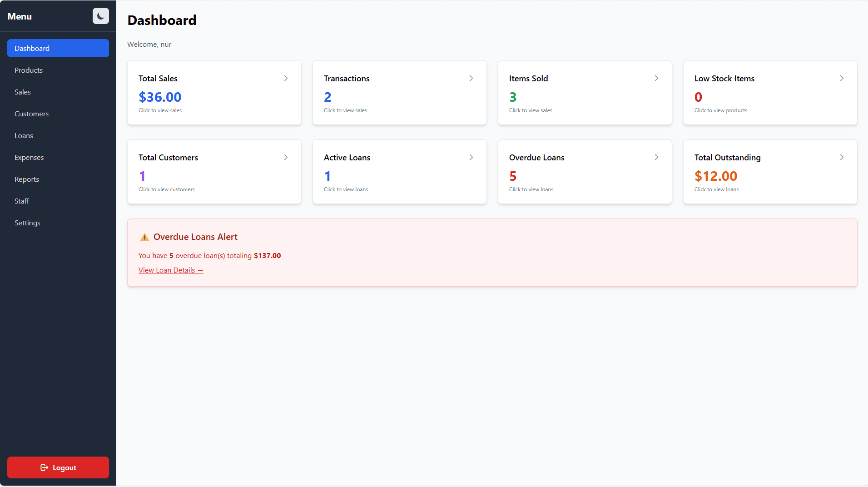
Task: Click the Total Outstanding card title
Action: click(x=727, y=157)
